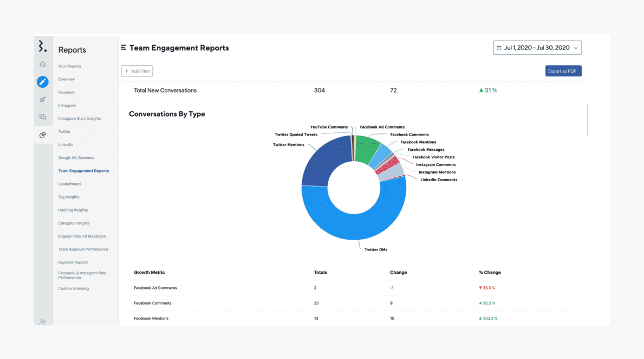
Task: Click the add user icon
Action: [x=43, y=322]
